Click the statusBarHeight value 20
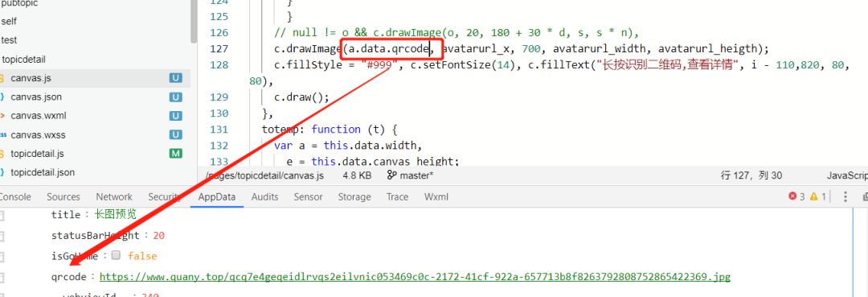This screenshot has width=868, height=297. [159, 236]
